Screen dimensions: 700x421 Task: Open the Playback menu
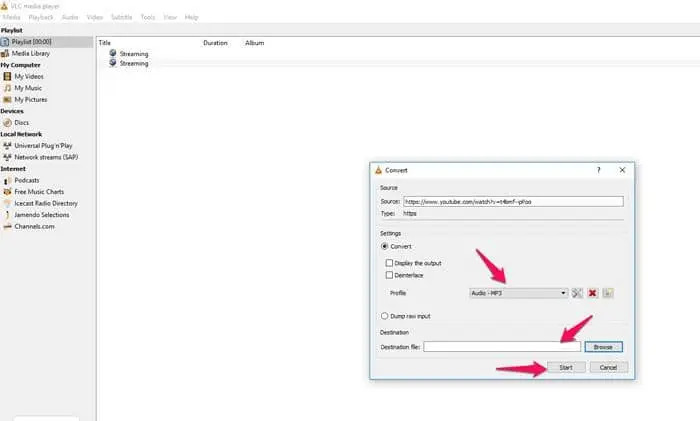40,17
